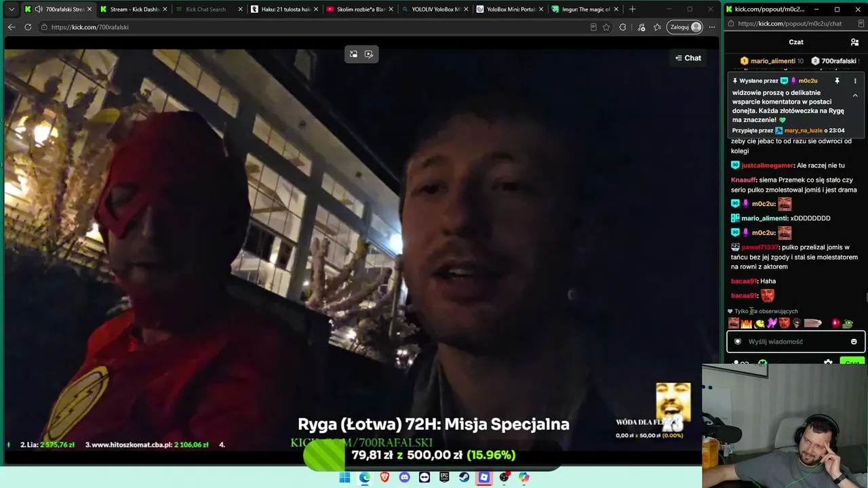
Task: Switch to the Stream - Kick Dashboard tab
Action: (134, 9)
